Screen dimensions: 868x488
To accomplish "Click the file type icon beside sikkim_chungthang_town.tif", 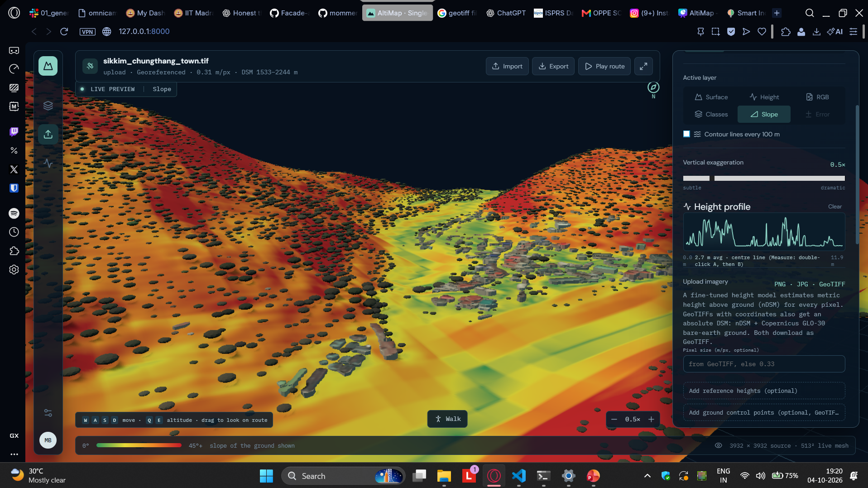I will (90, 66).
